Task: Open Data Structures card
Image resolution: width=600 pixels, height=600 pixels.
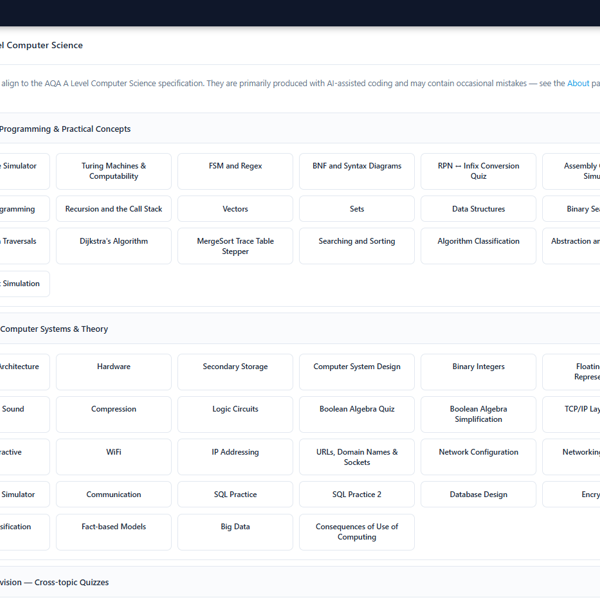Action: point(478,209)
